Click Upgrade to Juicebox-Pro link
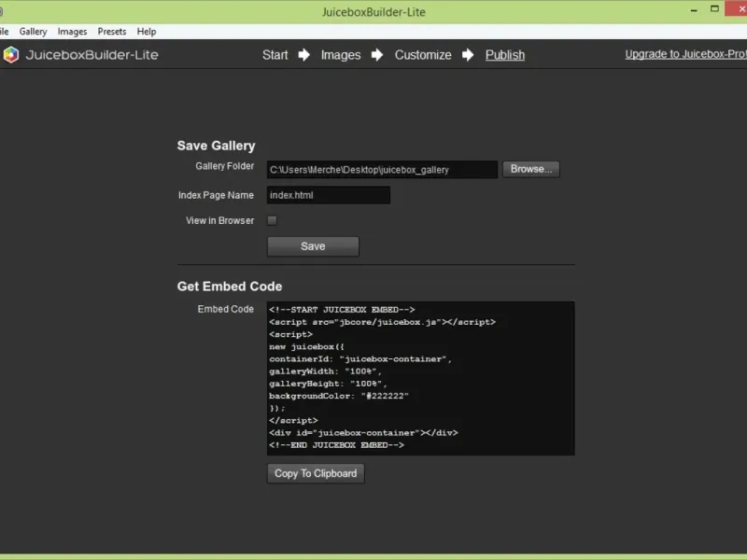The width and height of the screenshot is (747, 560). click(x=686, y=54)
